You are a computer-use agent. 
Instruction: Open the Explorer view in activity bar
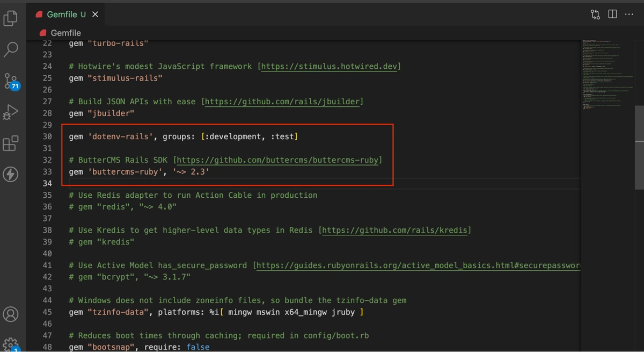click(x=11, y=18)
